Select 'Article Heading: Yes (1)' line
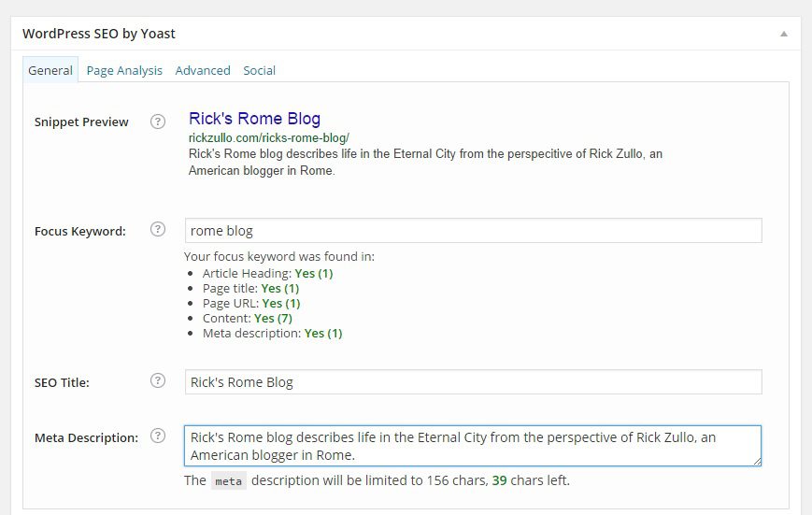This screenshot has height=515, width=812. pyautogui.click(x=267, y=273)
